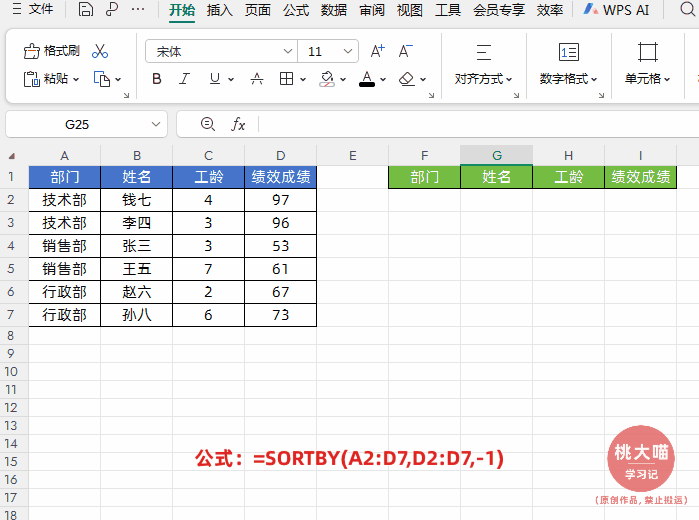Open the font name 宋体 dropdown
This screenshot has width=699, height=520.
(288, 51)
